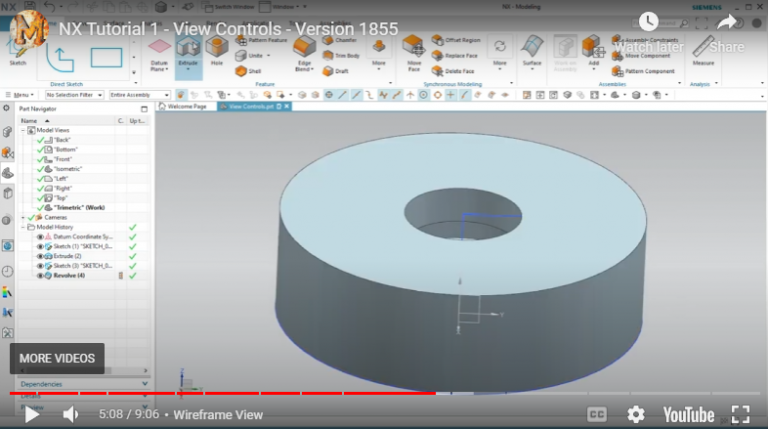Open YouTube settings gear
The width and height of the screenshot is (768, 429).
(x=636, y=415)
